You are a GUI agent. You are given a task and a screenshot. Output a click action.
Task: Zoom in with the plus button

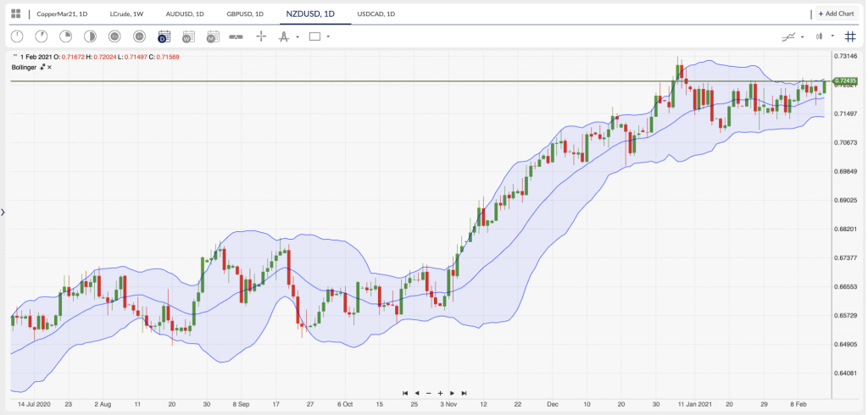pos(440,393)
